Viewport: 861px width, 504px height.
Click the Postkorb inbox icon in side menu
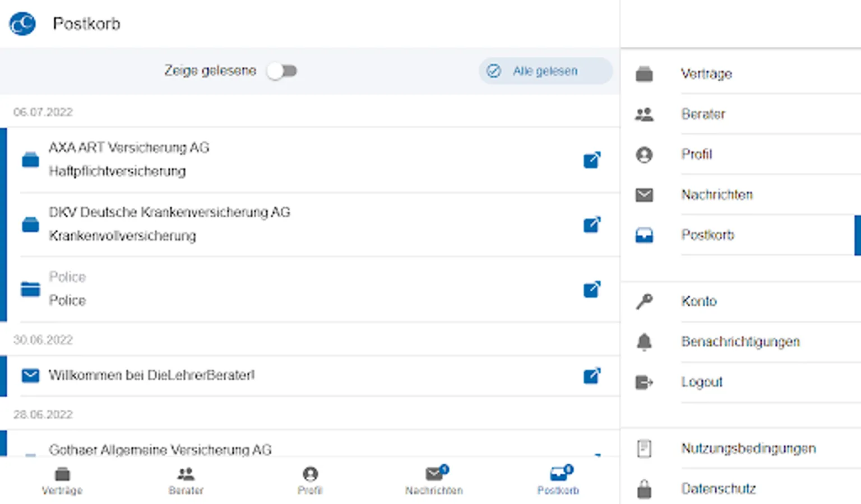point(644,235)
